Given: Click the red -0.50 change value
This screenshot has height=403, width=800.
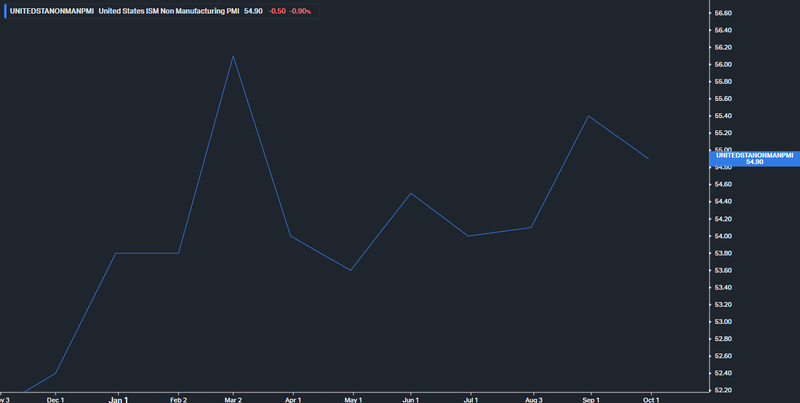Looking at the screenshot, I should [277, 11].
